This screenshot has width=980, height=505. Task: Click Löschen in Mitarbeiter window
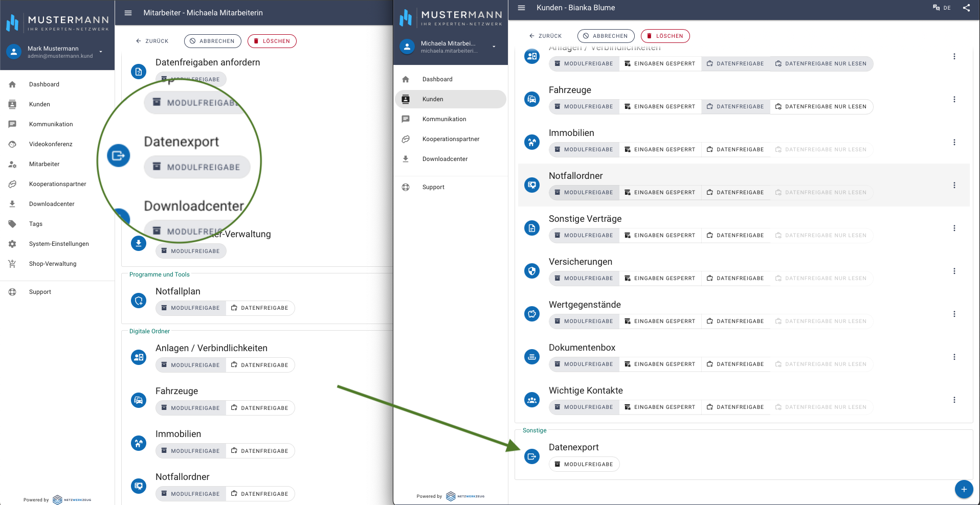272,41
